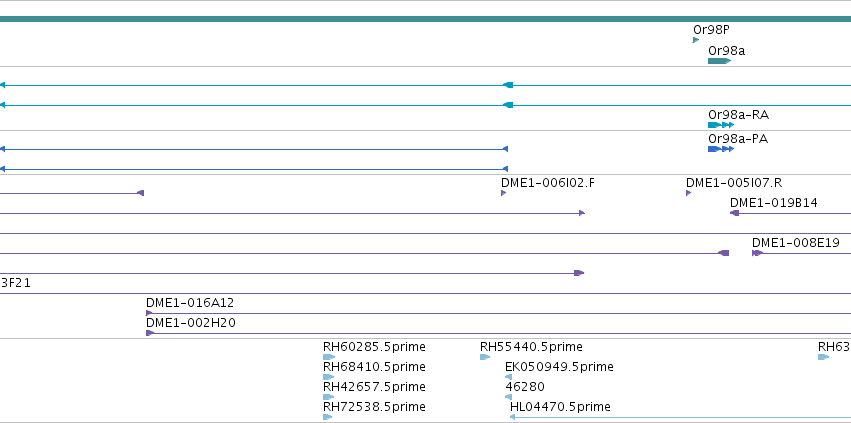
Task: Click the EK050949.5prime label text
Action: coord(560,367)
